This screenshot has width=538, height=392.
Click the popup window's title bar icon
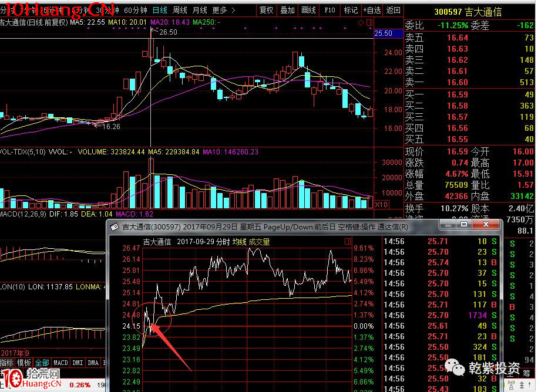(115, 227)
